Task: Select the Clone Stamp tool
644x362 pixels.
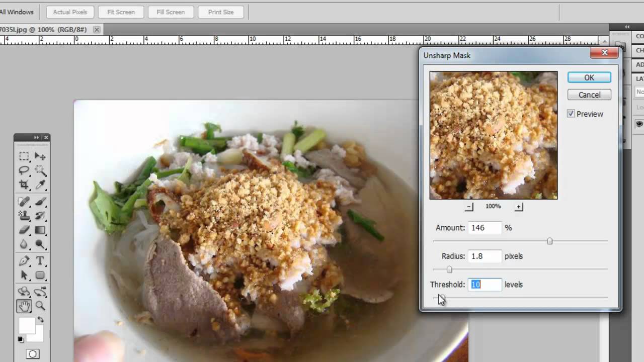Action: (24, 216)
